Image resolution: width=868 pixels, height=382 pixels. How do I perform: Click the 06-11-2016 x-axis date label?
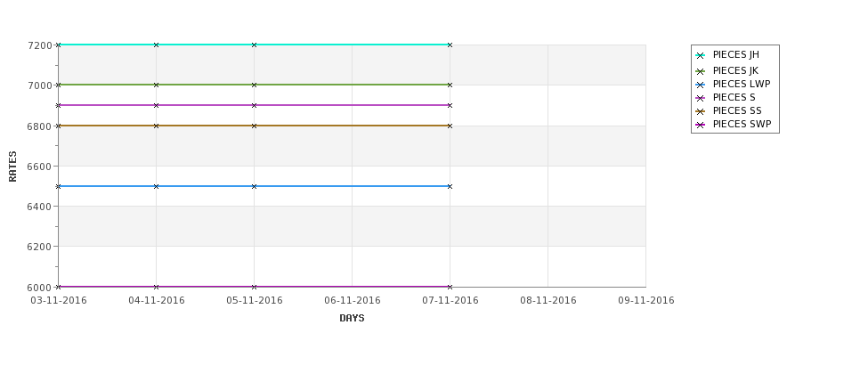352,301
